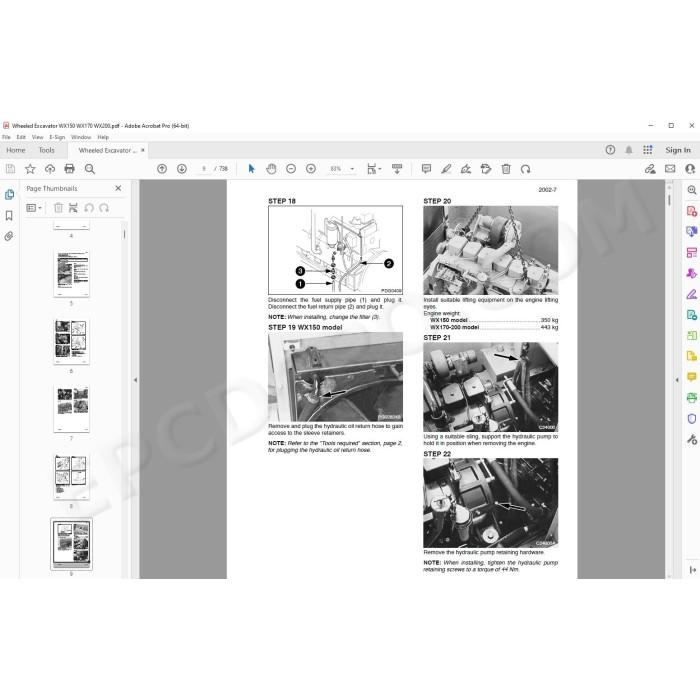Select page 7 thumbnail

tap(71, 409)
